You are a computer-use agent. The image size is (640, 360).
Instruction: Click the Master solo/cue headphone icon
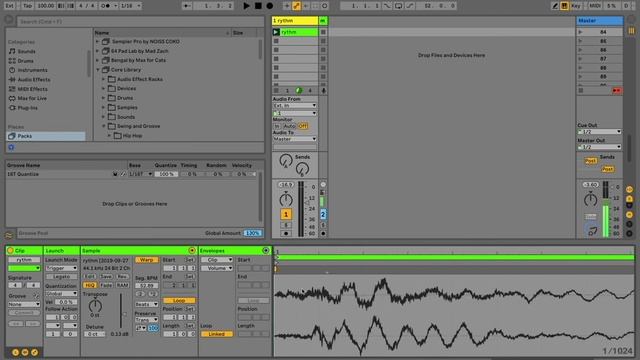(592, 231)
